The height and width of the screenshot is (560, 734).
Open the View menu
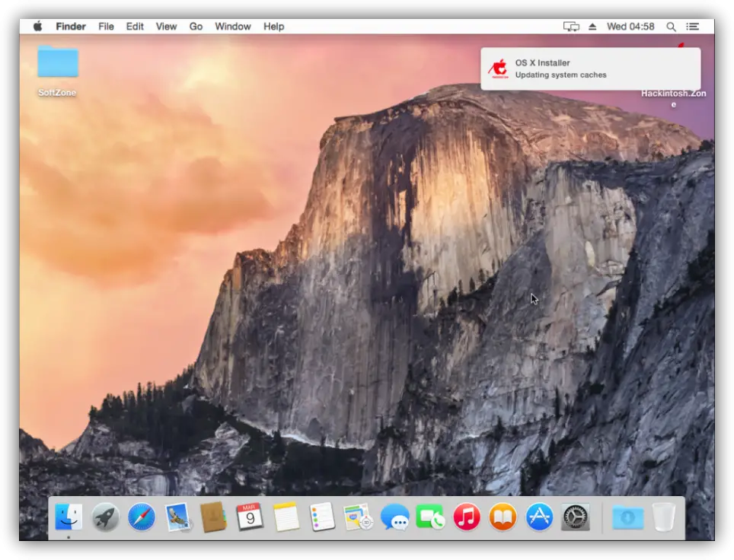166,27
